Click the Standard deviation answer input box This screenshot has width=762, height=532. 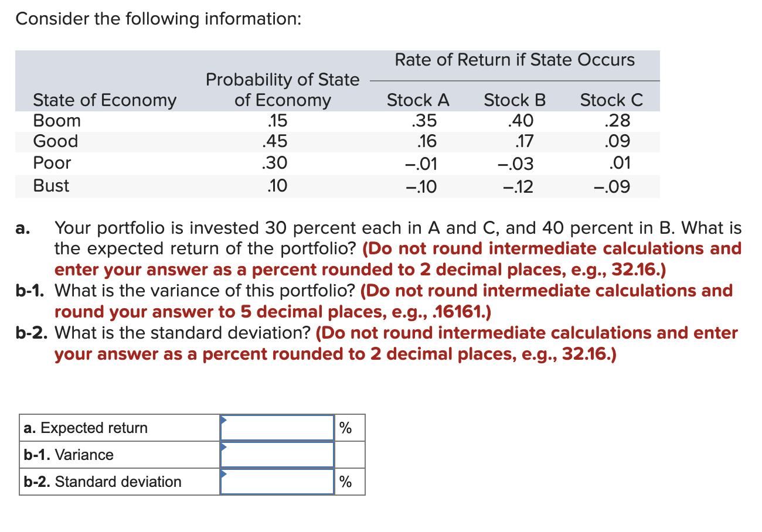pyautogui.click(x=277, y=482)
